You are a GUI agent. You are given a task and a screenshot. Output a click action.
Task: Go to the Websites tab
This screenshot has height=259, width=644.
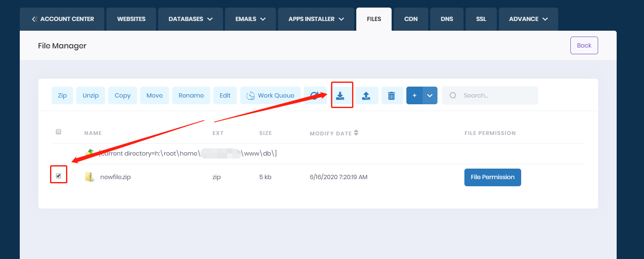pos(131,19)
